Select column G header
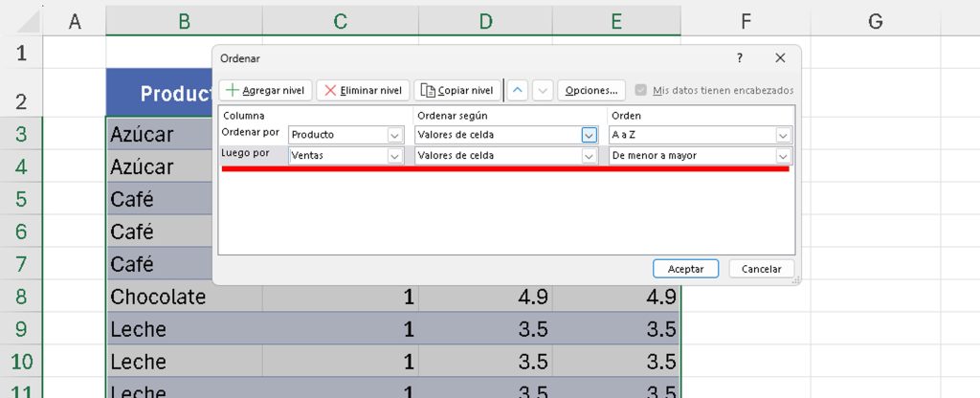This screenshot has width=980, height=398. pyautogui.click(x=875, y=19)
